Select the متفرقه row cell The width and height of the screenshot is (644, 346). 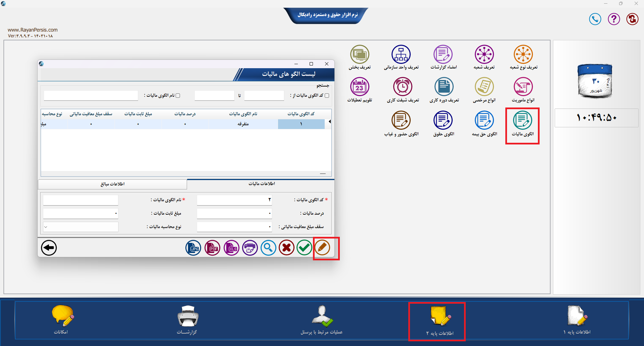243,124
